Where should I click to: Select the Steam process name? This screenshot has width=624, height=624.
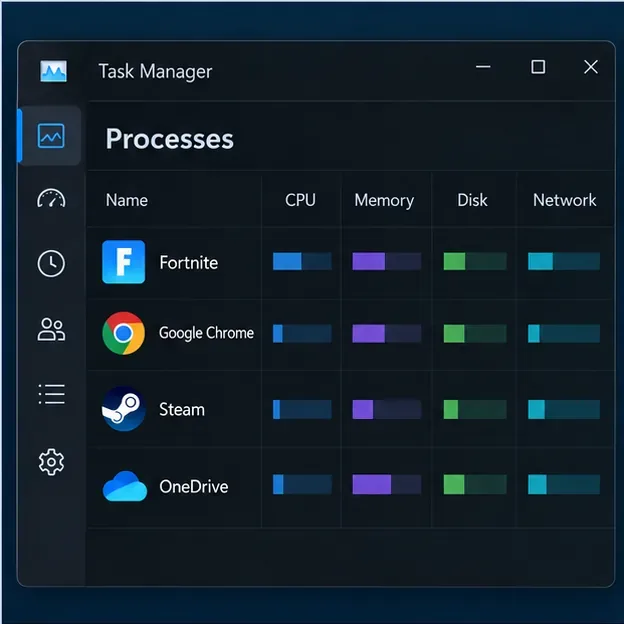point(182,410)
